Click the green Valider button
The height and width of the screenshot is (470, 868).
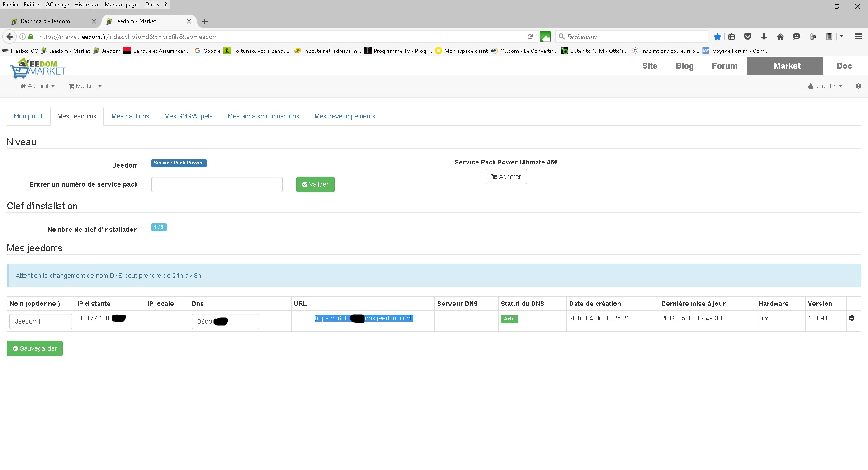(315, 184)
